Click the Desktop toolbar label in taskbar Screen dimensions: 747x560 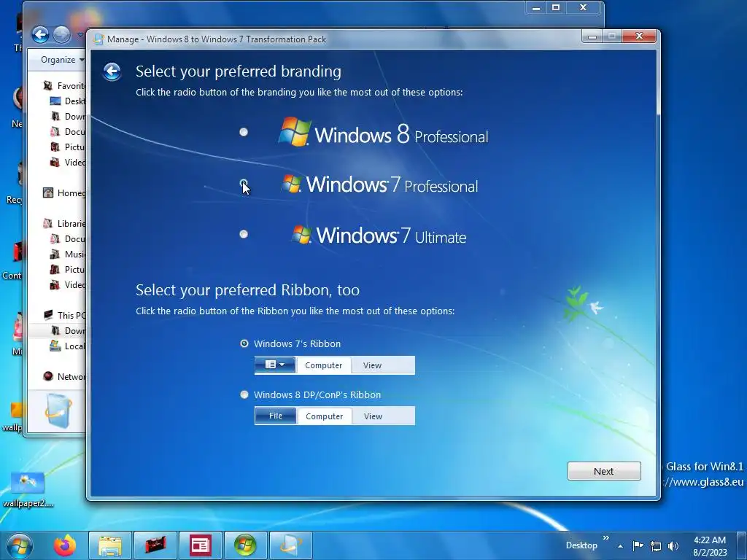click(581, 545)
